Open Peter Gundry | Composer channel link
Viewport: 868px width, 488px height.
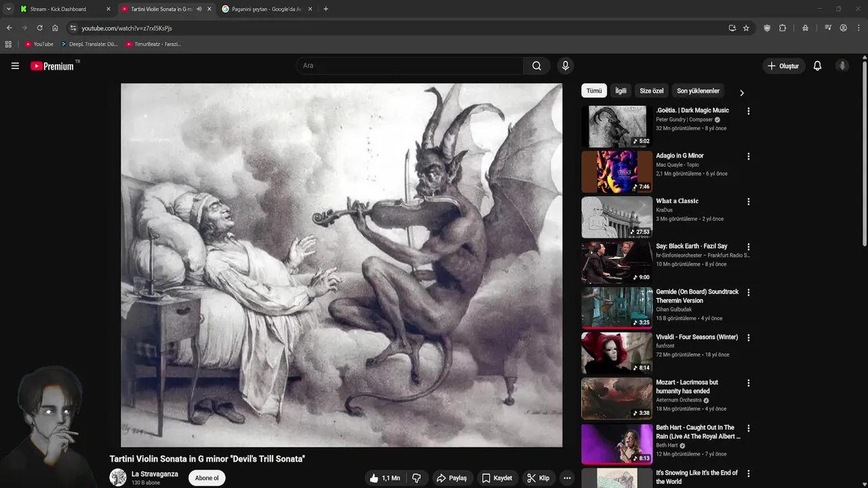[684, 119]
